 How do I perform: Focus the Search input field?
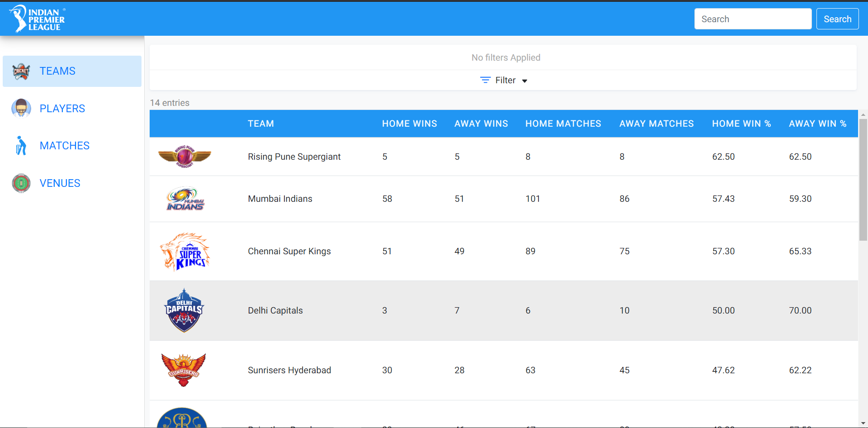click(753, 19)
